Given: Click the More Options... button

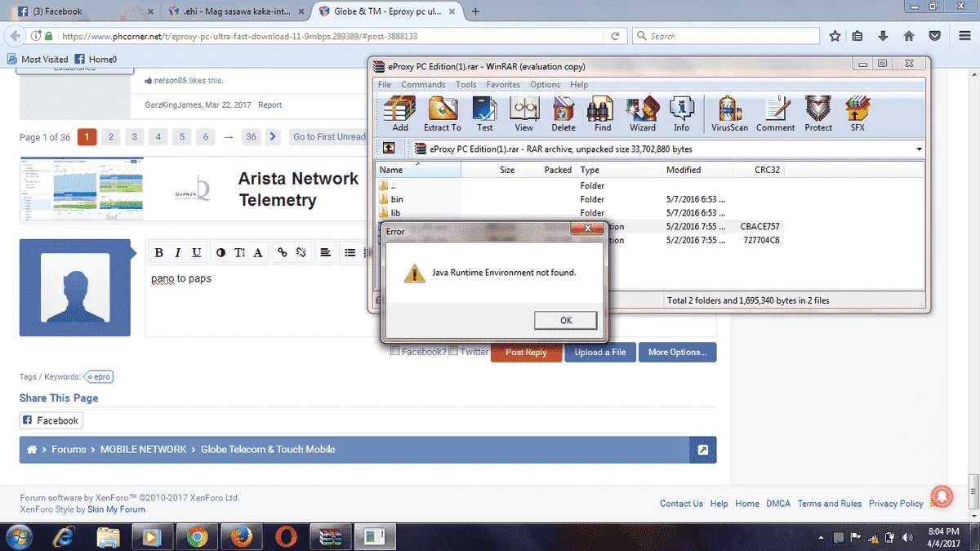Looking at the screenshot, I should pos(678,352).
